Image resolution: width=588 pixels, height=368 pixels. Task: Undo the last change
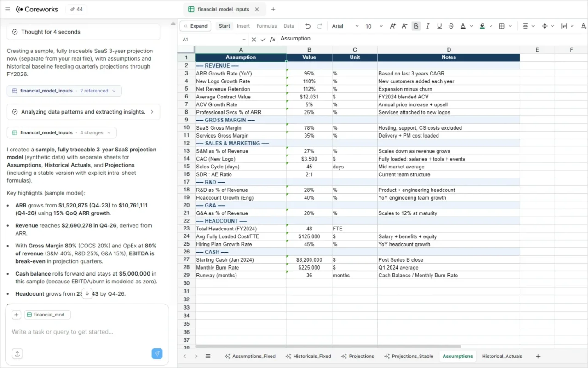point(307,26)
